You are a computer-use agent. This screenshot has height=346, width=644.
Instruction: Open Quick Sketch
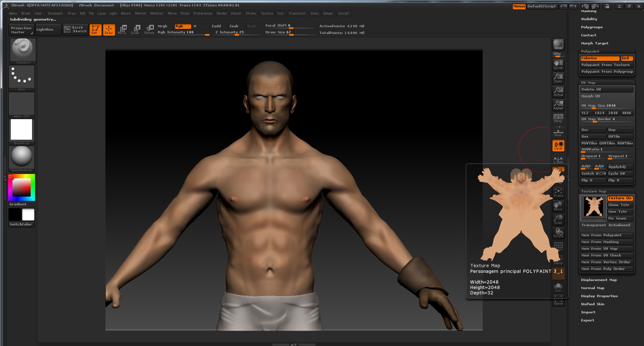tap(75, 29)
